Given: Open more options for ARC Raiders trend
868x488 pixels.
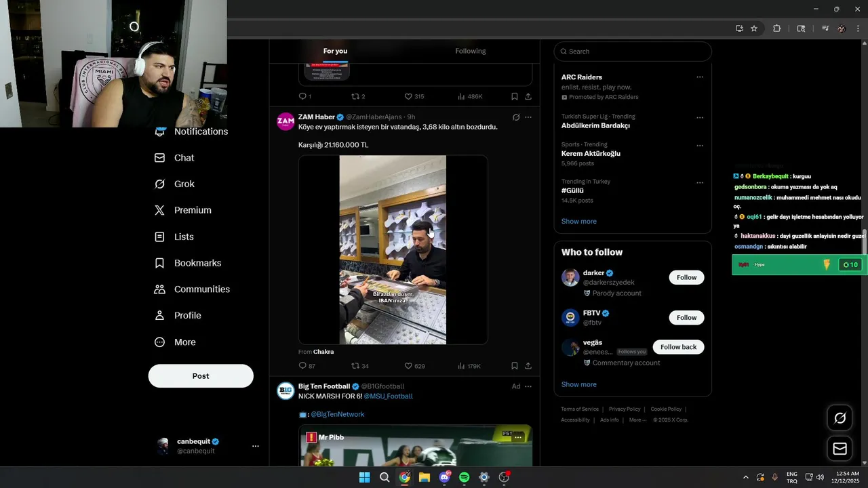Looking at the screenshot, I should pos(700,77).
